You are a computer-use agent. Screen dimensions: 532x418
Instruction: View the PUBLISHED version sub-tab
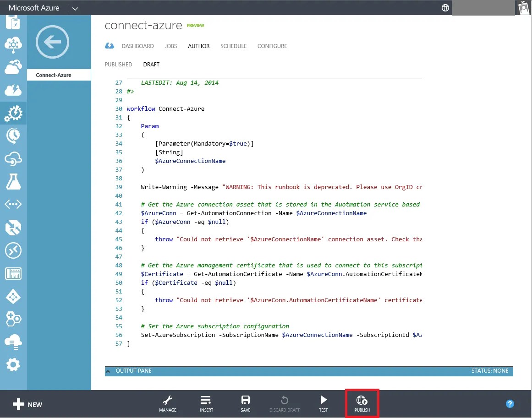118,65
